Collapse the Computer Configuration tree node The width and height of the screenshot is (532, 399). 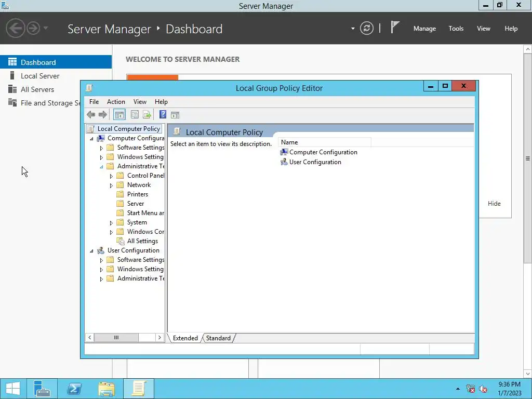point(91,138)
